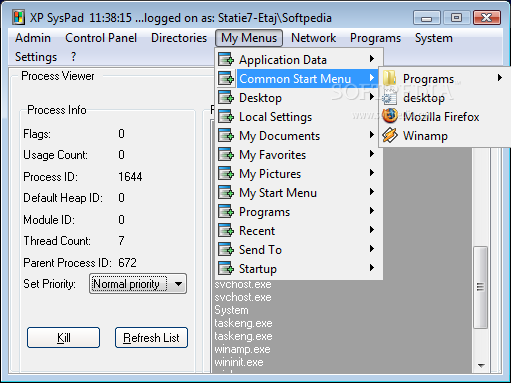
Task: Click the icon beside Programs in My Menus list
Action: [226, 211]
